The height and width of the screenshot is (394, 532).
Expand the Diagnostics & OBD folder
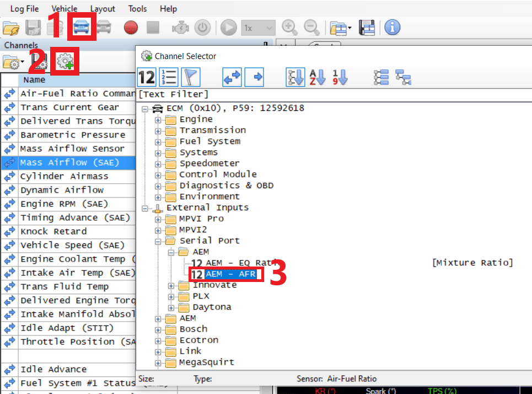pos(158,186)
